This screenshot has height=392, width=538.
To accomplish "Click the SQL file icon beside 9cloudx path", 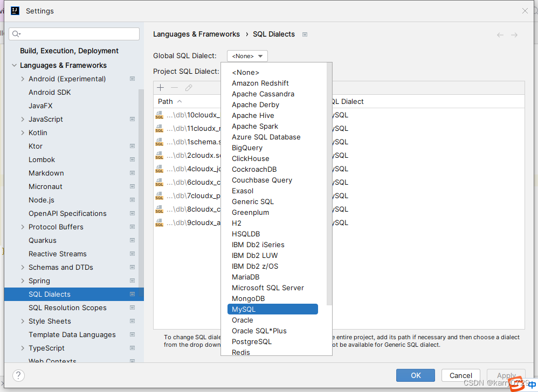I will pyautogui.click(x=159, y=222).
